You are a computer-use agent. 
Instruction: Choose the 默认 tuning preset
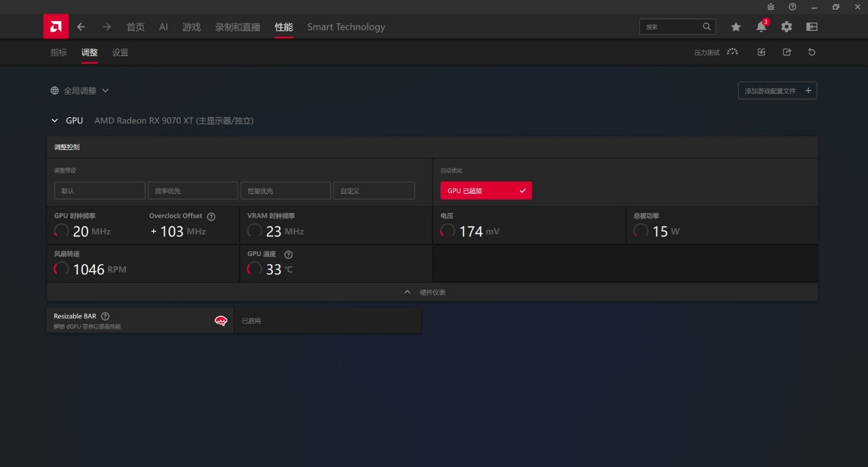point(100,190)
